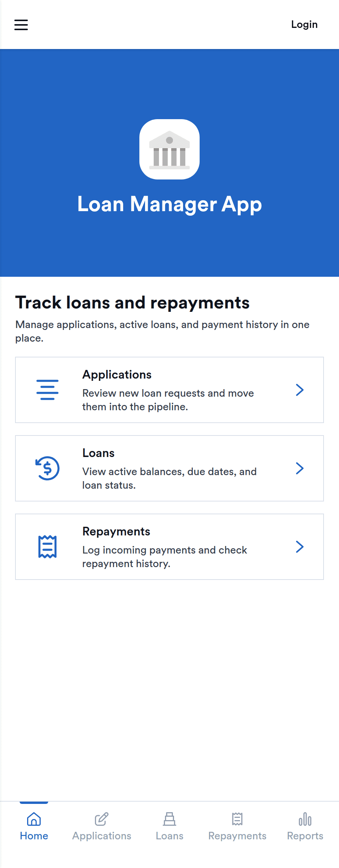The height and width of the screenshot is (868, 339).
Task: Click the Loans icon in bottom bar
Action: click(x=169, y=819)
